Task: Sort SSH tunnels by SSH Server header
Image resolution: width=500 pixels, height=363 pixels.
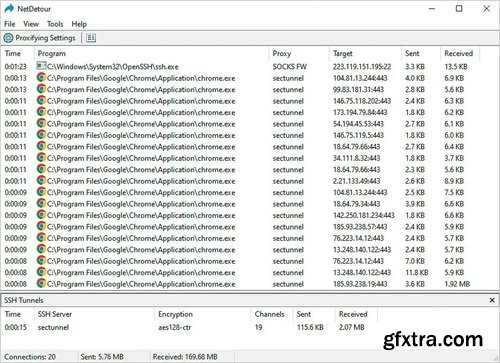Action: click(55, 314)
